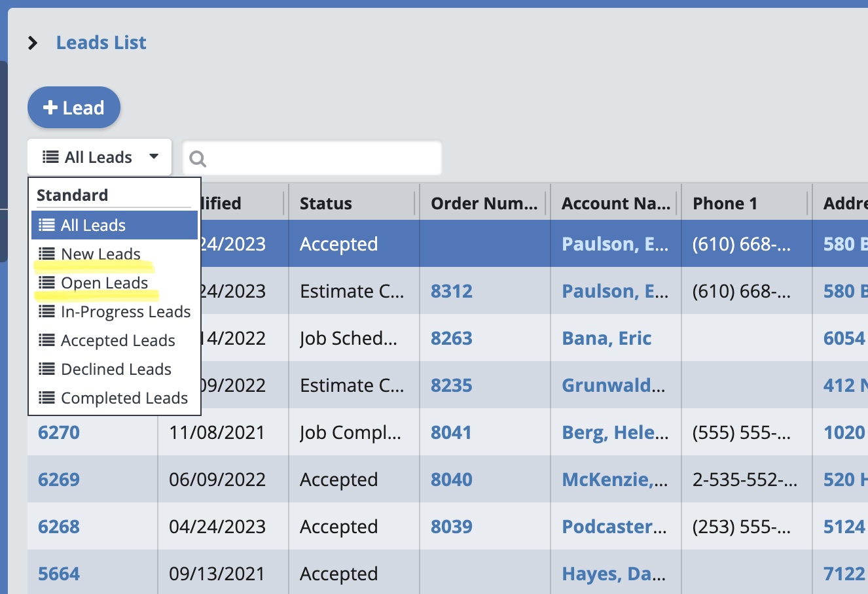Click the list icon beside "In-Progress Leads"
The width and height of the screenshot is (868, 594).
(x=46, y=311)
